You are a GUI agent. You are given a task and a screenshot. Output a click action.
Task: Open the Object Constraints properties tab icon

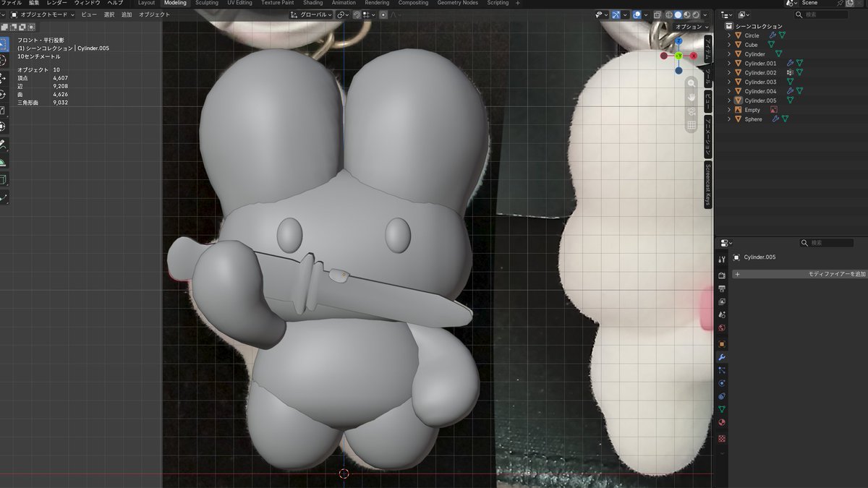pyautogui.click(x=721, y=396)
